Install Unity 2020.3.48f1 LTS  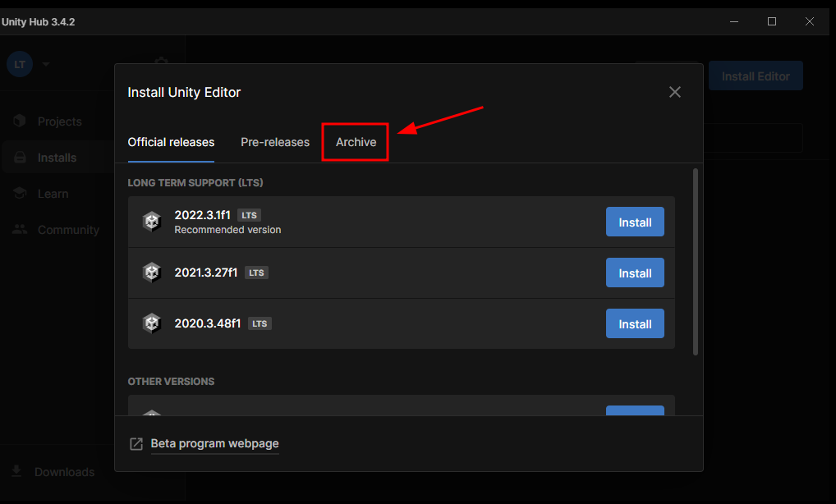(x=635, y=324)
